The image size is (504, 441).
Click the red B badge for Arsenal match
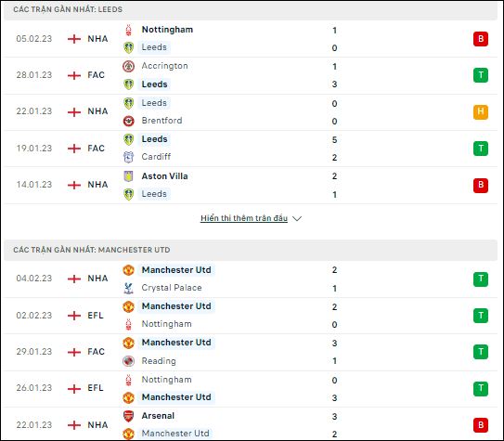click(481, 425)
